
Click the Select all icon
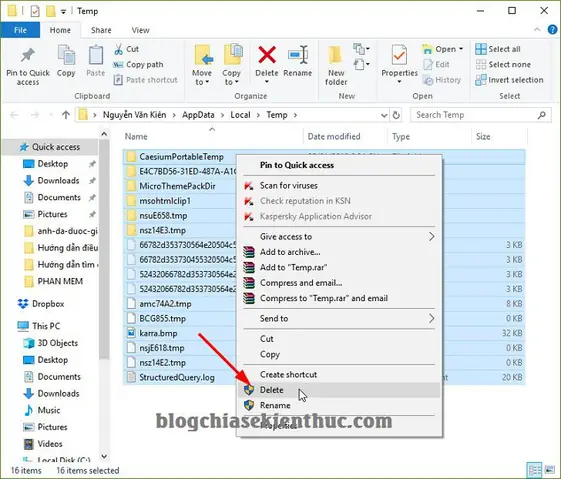pyautogui.click(x=481, y=49)
